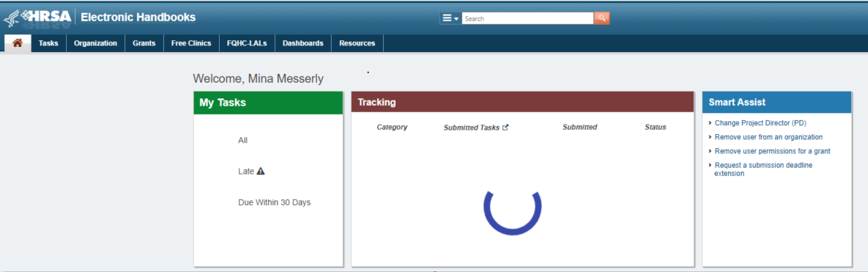The height and width of the screenshot is (272, 868).
Task: Open the search options menu icon
Action: [x=450, y=18]
